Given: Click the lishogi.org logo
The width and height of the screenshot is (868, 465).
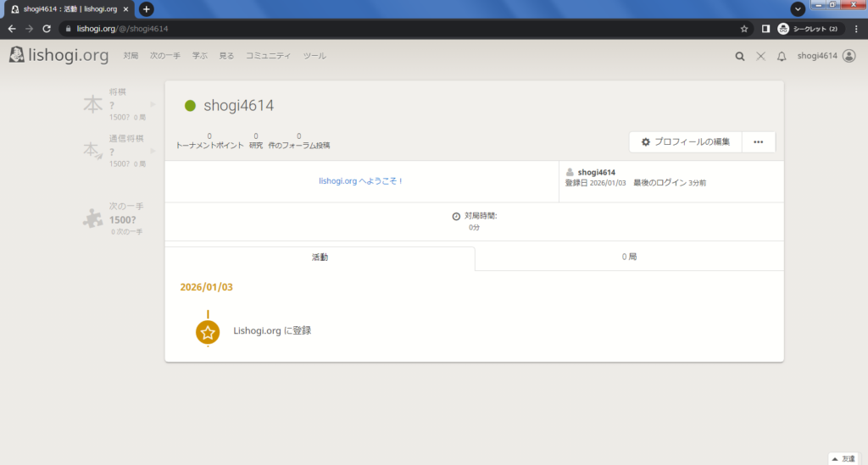Looking at the screenshot, I should pos(58,55).
